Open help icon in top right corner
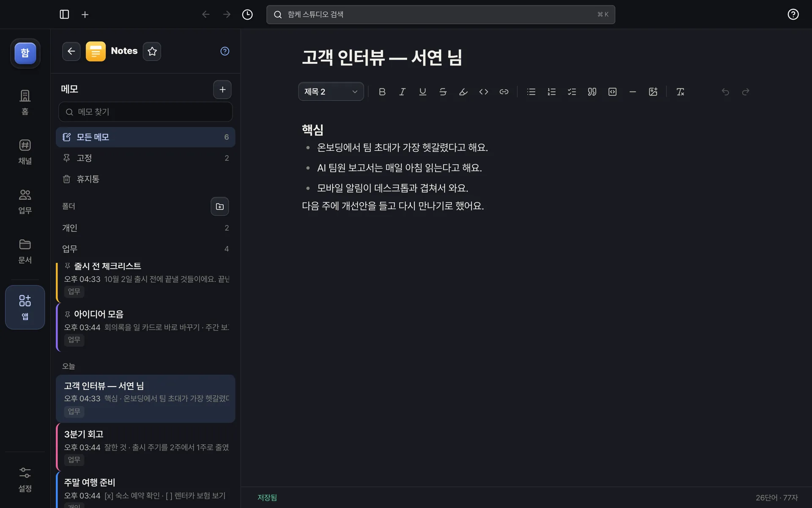This screenshot has width=812, height=508. click(x=793, y=14)
